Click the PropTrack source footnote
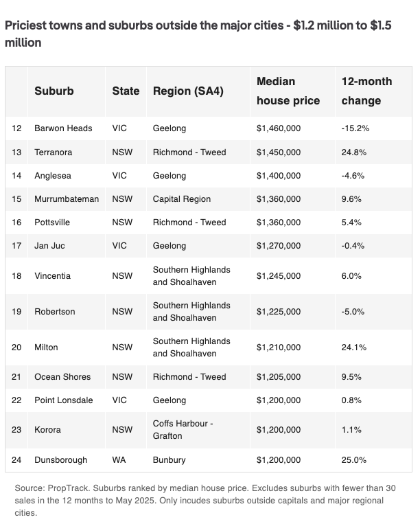Viewport: 420px width, 524px height. pos(205,501)
